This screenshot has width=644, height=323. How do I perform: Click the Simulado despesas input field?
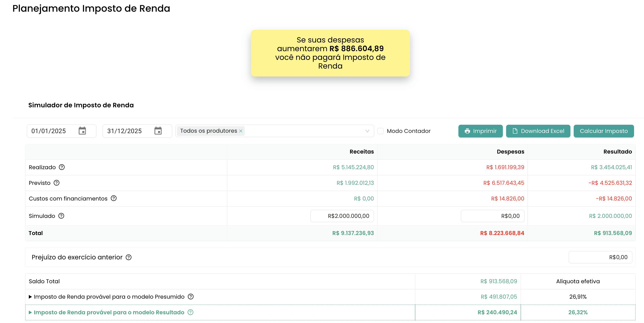point(492,216)
